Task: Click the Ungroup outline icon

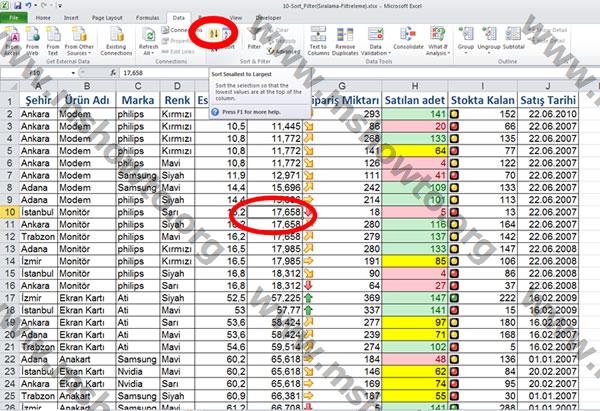Action: (x=489, y=34)
